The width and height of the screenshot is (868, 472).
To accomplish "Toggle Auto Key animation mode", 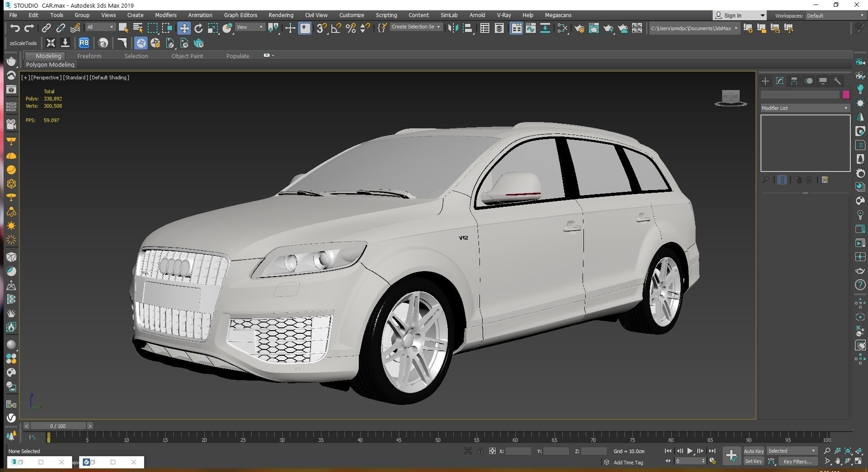I will pyautogui.click(x=754, y=451).
